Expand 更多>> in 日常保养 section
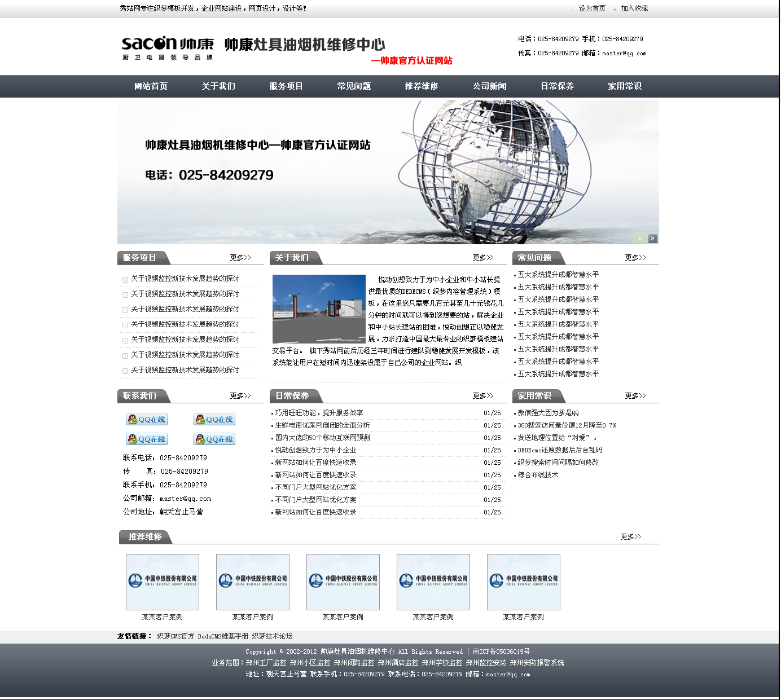This screenshot has width=781, height=700. pyautogui.click(x=483, y=396)
